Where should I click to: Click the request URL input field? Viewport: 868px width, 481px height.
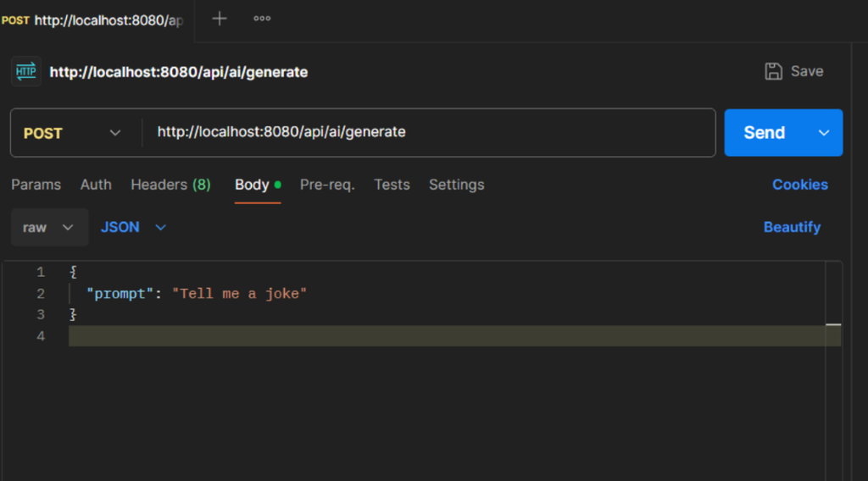tap(424, 133)
